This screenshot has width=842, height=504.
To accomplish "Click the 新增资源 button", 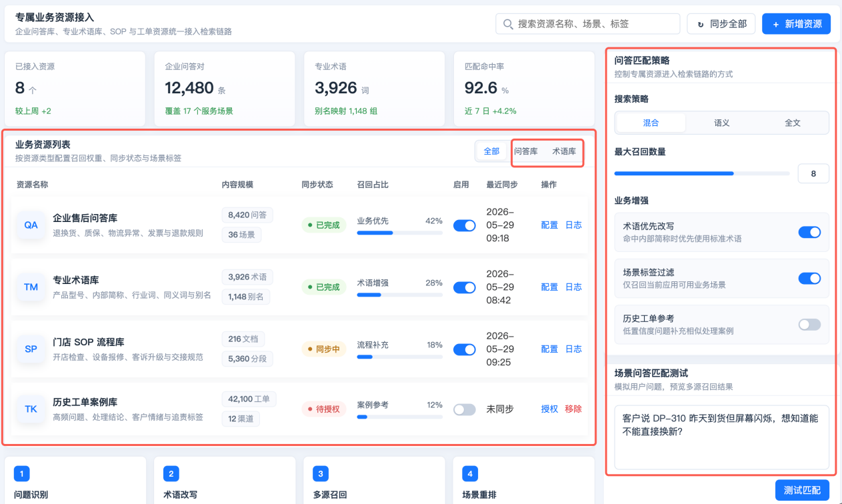I will coord(797,23).
